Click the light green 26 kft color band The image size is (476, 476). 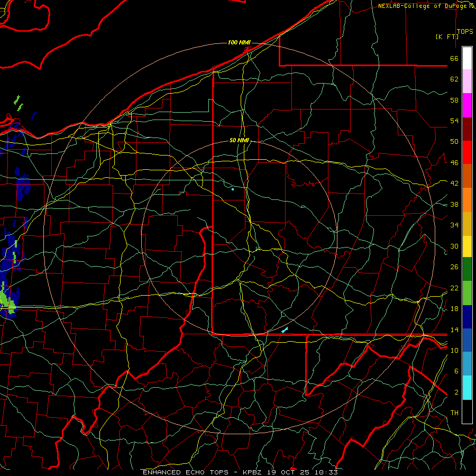tap(467, 293)
